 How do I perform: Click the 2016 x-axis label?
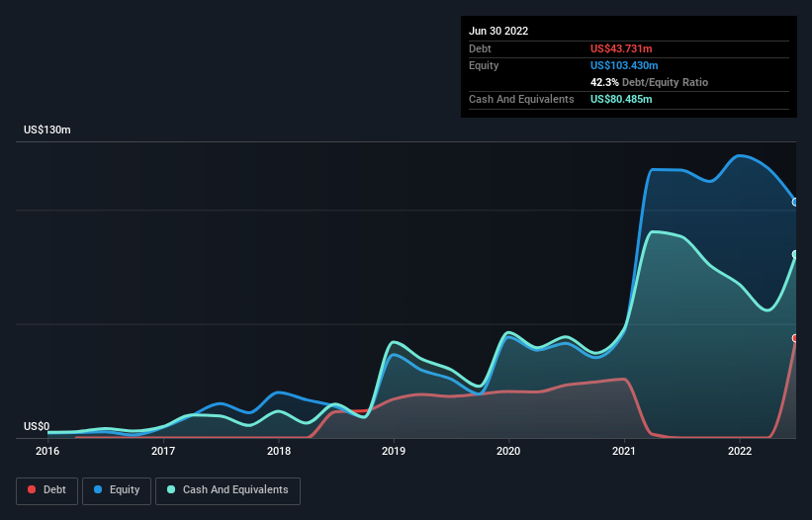(47, 451)
